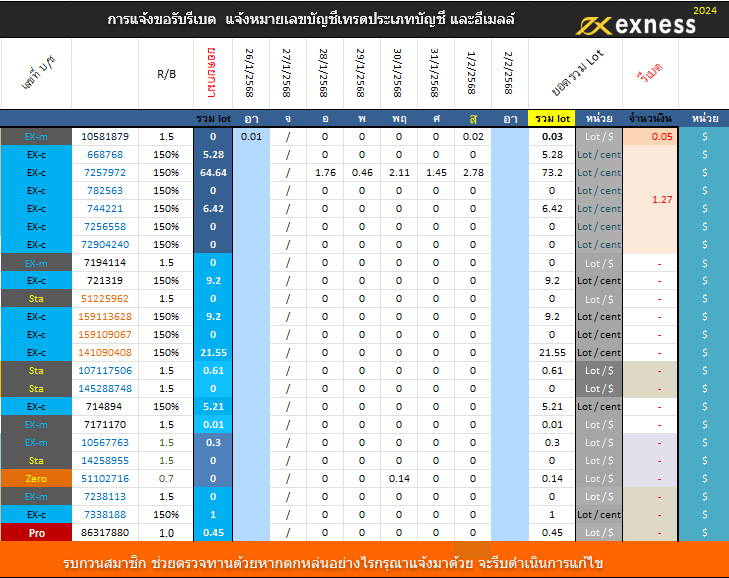Click the red รีเบต column header
Screen dimensions: 729x578
pos(650,72)
